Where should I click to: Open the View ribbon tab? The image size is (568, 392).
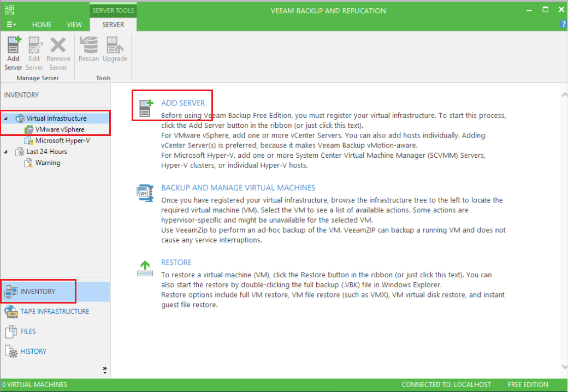pos(74,24)
